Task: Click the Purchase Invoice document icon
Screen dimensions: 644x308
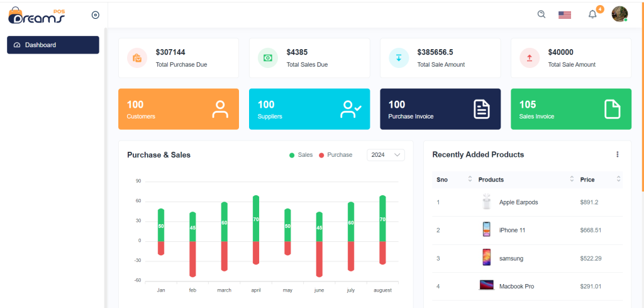Action: (x=482, y=110)
